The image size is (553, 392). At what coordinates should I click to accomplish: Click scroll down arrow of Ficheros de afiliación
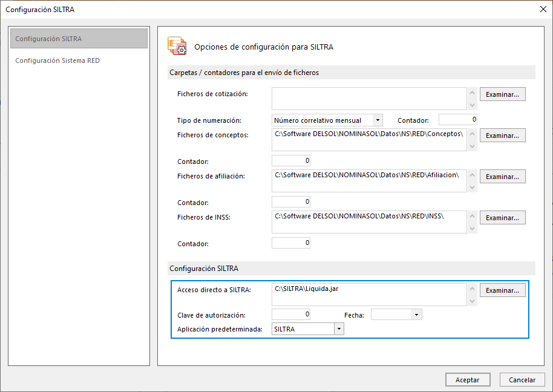click(x=473, y=188)
